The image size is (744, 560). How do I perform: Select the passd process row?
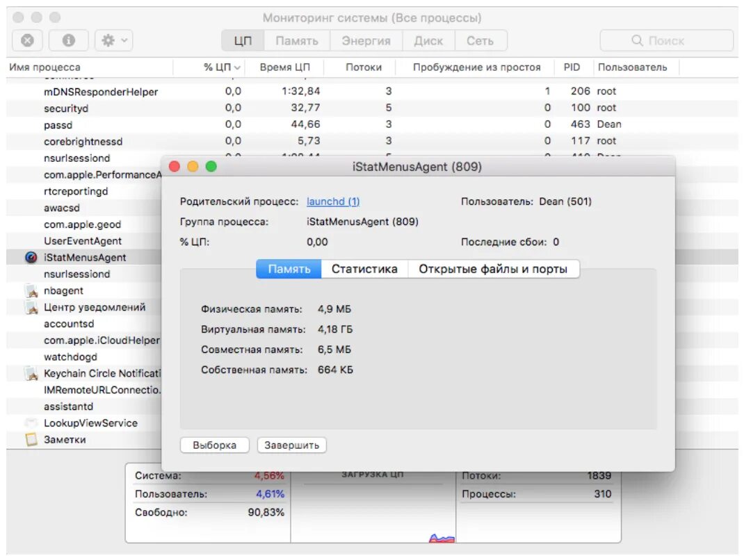tap(372, 124)
